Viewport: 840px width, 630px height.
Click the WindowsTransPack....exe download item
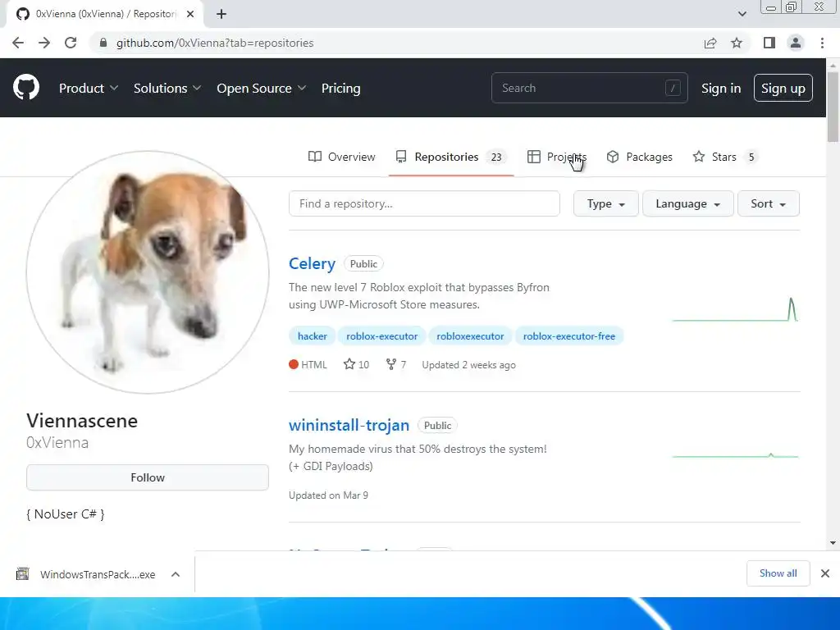(98, 574)
